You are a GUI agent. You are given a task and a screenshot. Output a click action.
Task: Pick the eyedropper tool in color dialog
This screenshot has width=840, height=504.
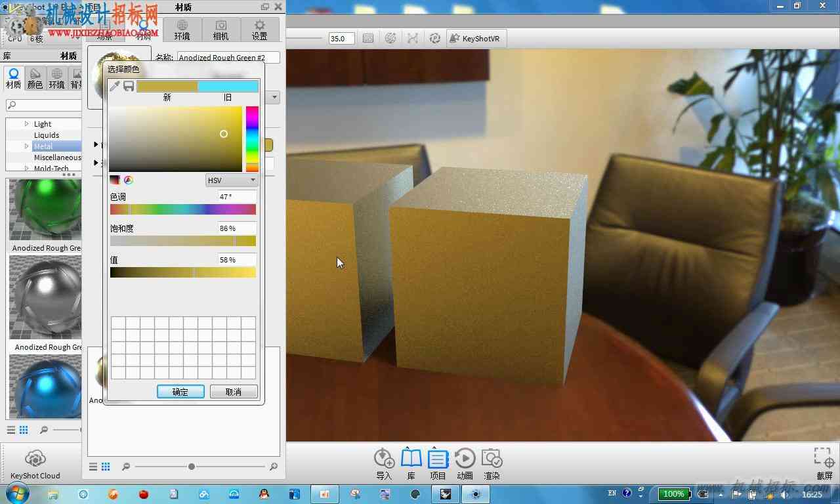(115, 86)
